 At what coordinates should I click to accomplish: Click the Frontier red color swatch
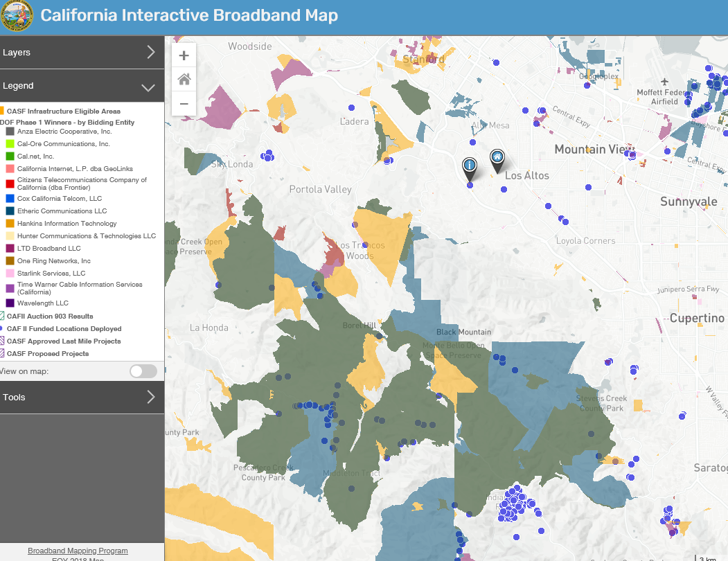(10, 184)
